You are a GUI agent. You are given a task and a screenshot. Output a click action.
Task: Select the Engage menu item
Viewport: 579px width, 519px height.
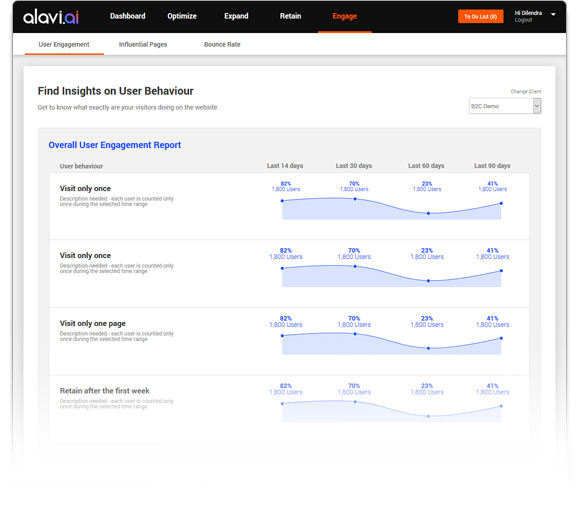345,16
